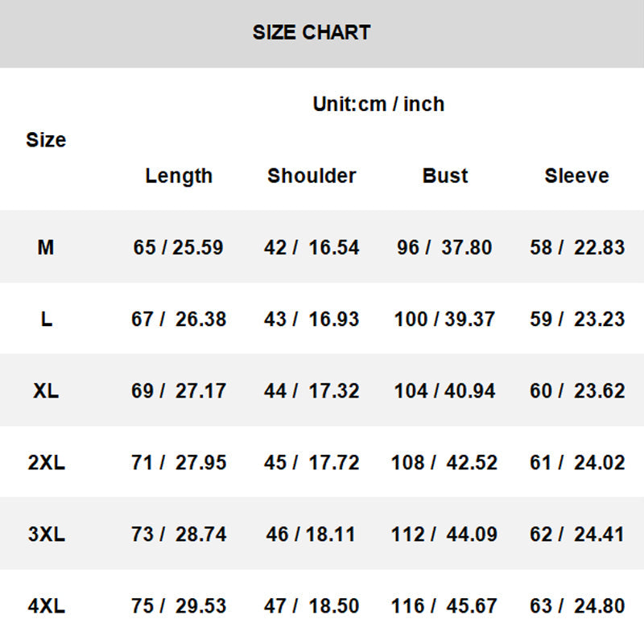Select the L bust value 100 / 39.37
Image resolution: width=644 pixels, height=644 pixels.
(444, 319)
